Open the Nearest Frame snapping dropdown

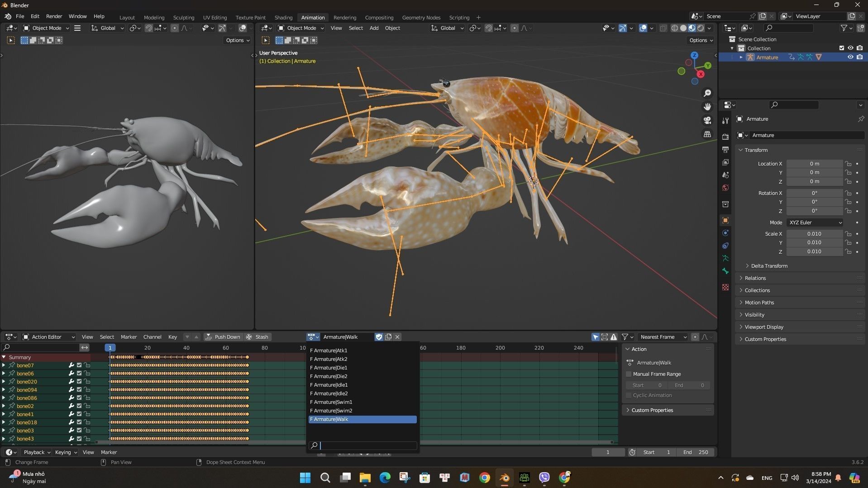663,337
